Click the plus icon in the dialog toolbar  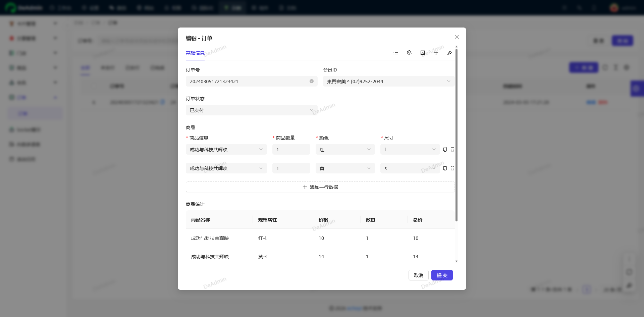point(436,53)
